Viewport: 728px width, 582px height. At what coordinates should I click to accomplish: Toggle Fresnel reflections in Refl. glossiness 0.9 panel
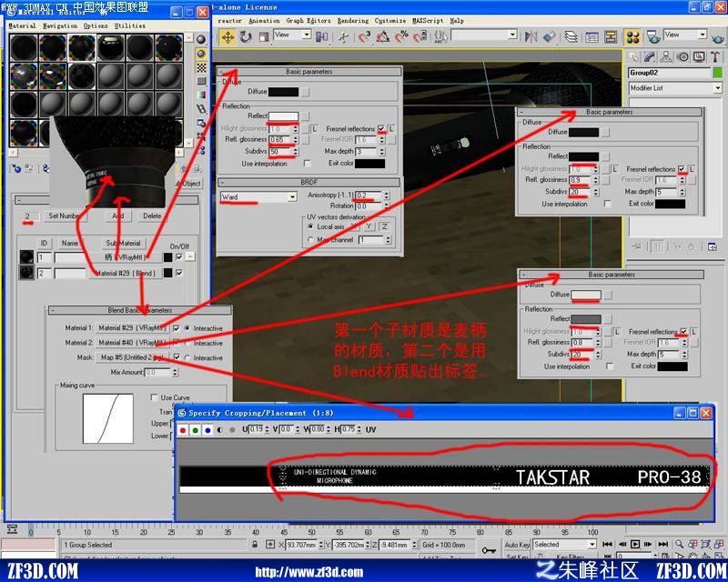(682, 169)
